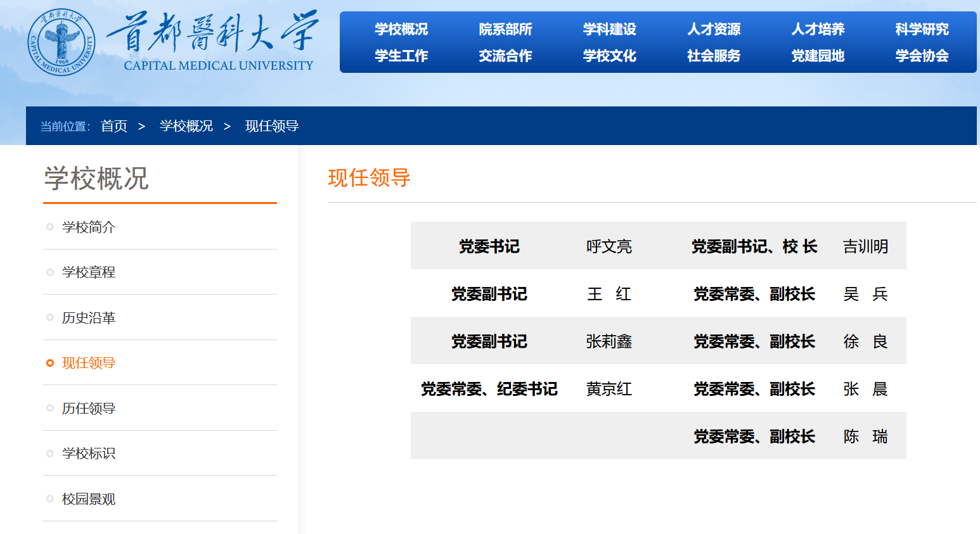The image size is (980, 534).
Task: Click the 党委书记 title cell
Action: (x=489, y=246)
